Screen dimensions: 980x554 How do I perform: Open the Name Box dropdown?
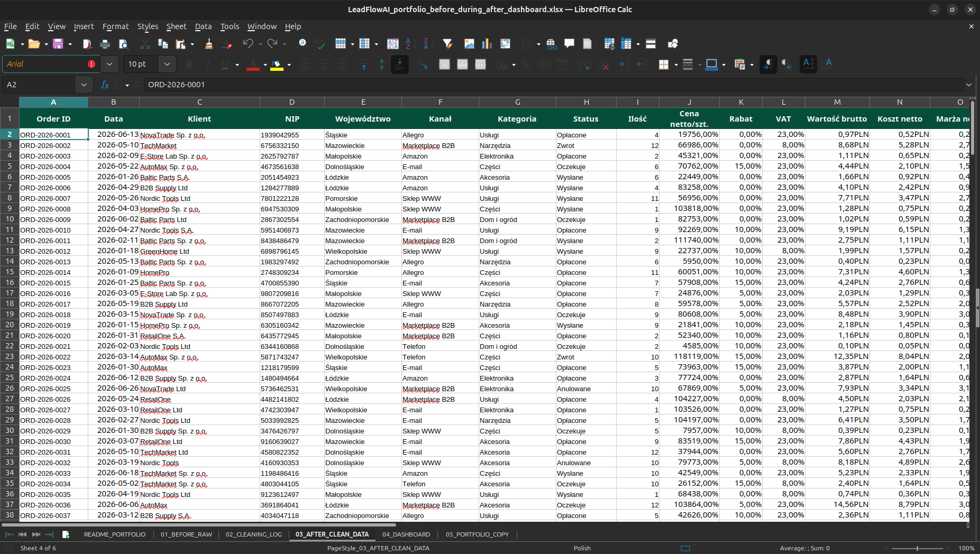coord(84,85)
